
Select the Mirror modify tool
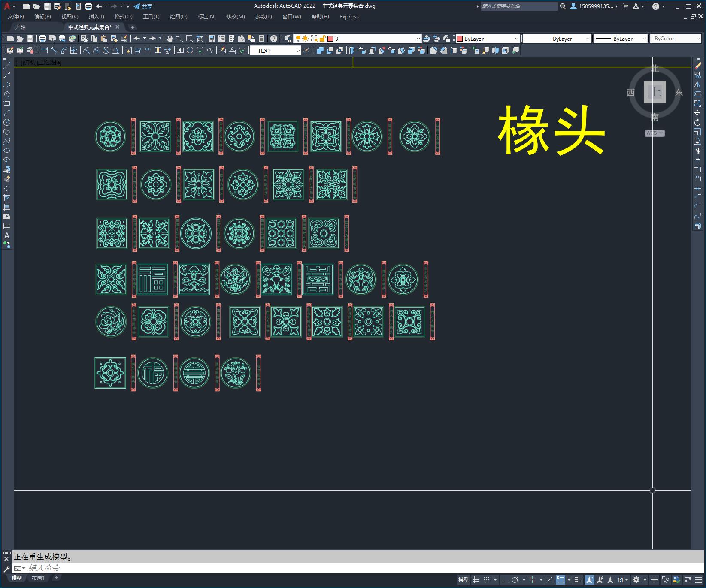[x=697, y=84]
